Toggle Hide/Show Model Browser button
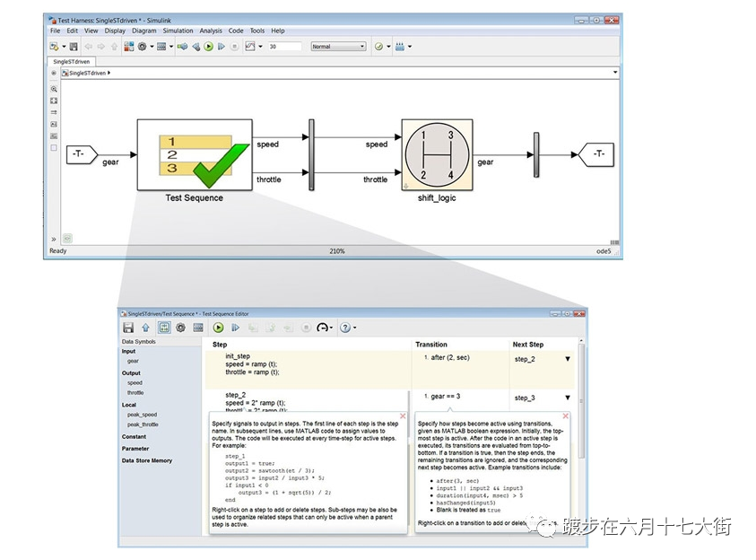Screen dimensions: 756x560 54,73
